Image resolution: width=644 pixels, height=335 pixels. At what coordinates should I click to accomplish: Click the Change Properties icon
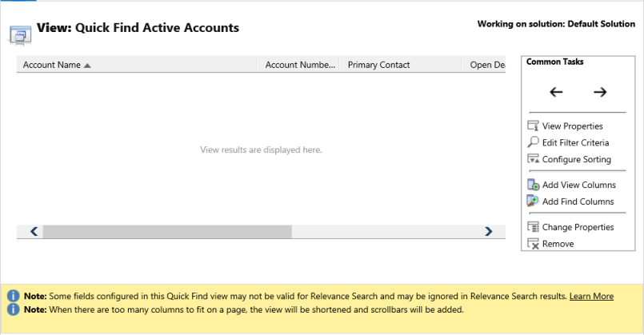(534, 227)
